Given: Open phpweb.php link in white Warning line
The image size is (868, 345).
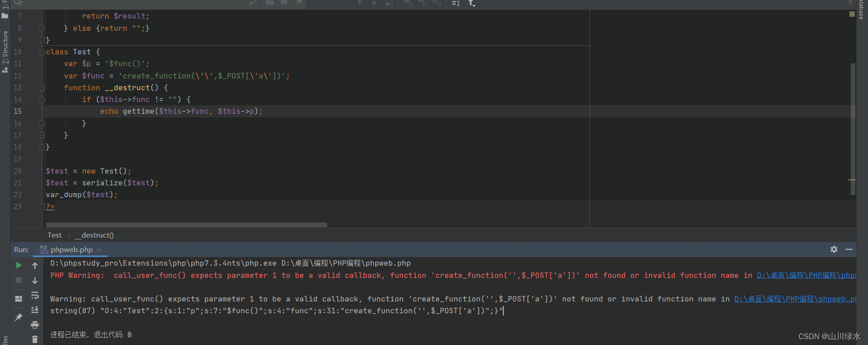Looking at the screenshot, I should coord(795,299).
